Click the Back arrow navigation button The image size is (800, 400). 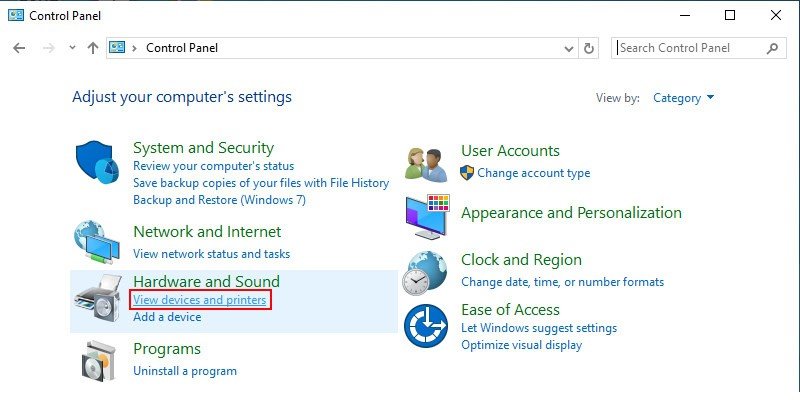click(20, 48)
